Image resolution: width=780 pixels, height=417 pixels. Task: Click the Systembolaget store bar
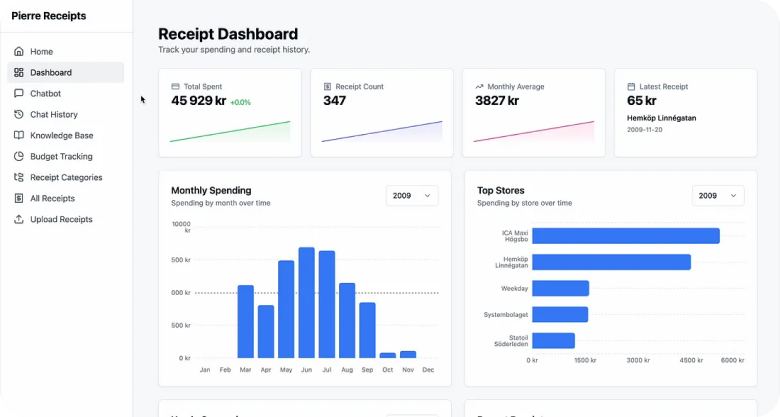[560, 314]
